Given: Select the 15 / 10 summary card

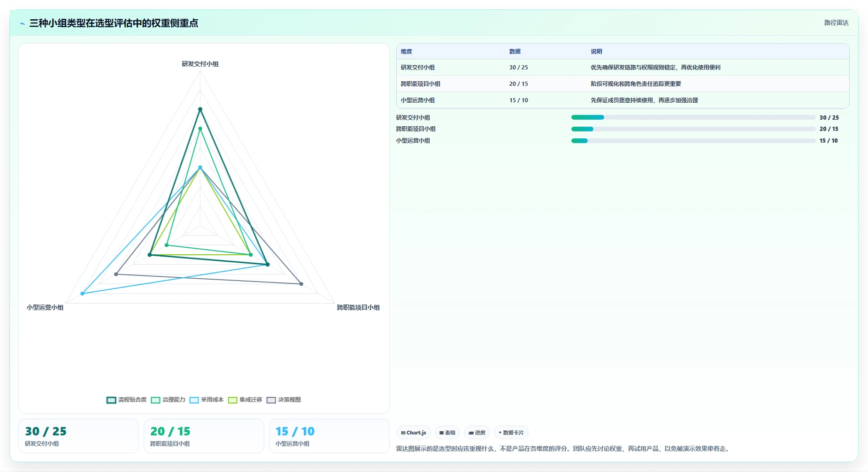Looking at the screenshot, I should click(329, 436).
